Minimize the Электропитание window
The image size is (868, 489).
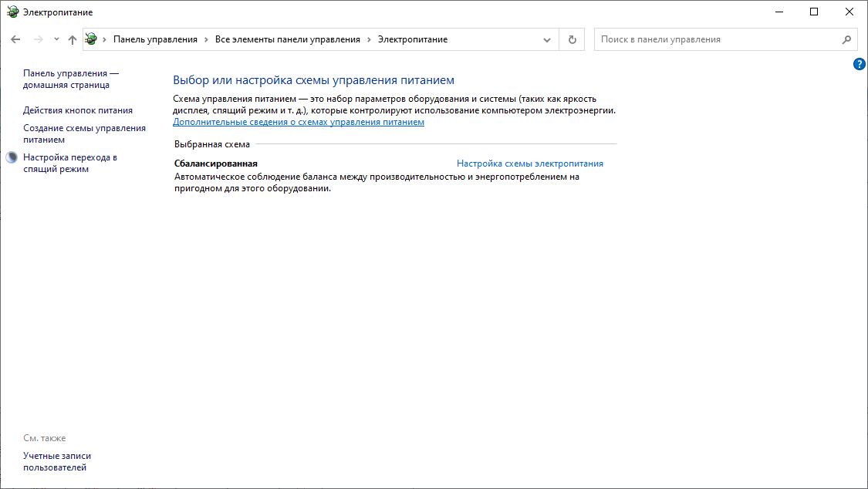pyautogui.click(x=778, y=12)
